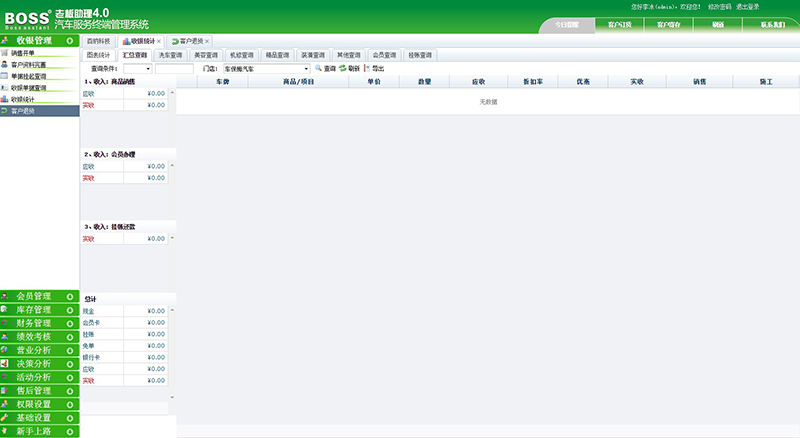Click the 营业分析 globe icon
The image size is (800, 438).
5,350
